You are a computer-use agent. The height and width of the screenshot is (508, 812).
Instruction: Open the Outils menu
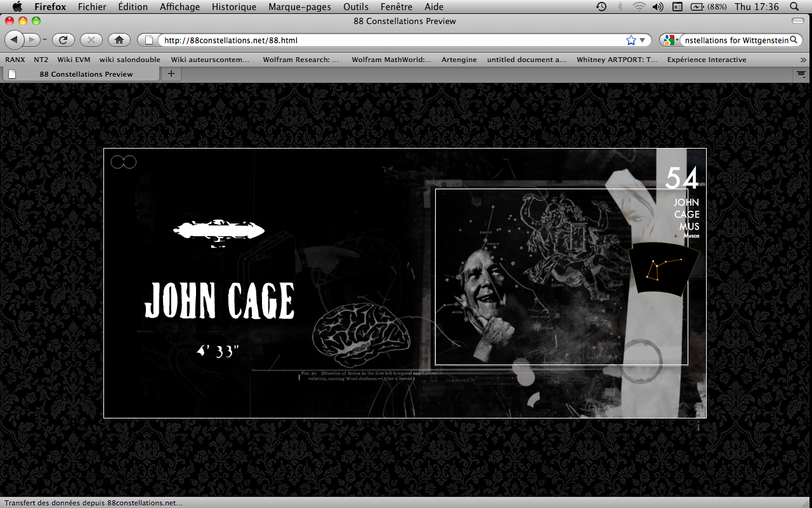pos(356,7)
